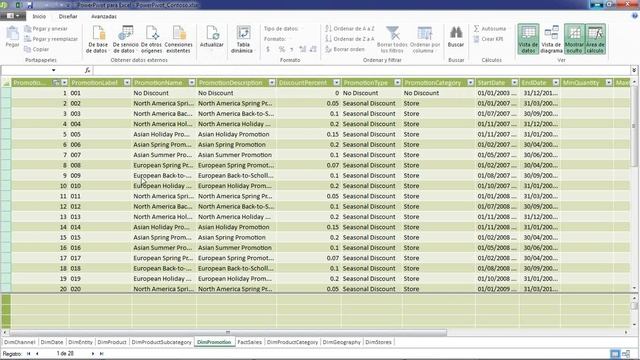Click Pegar y anexar

tap(46, 29)
